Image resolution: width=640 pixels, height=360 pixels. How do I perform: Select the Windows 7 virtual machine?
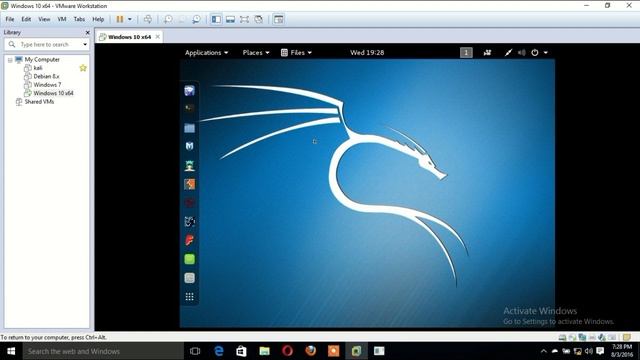coord(47,85)
